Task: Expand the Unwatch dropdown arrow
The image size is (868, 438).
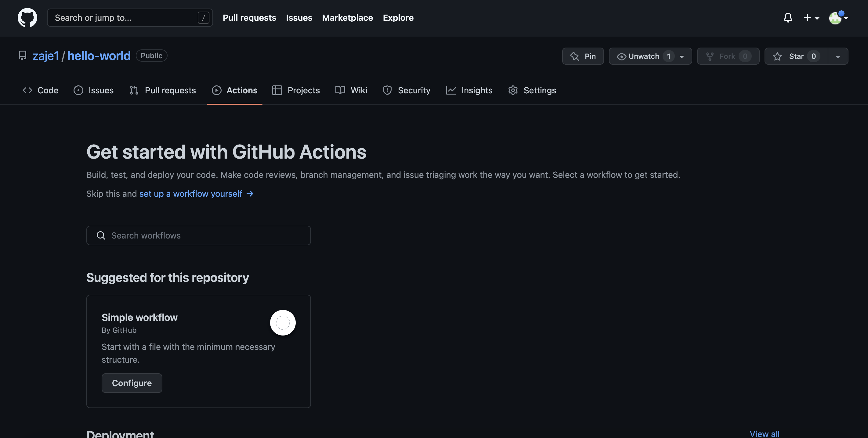Action: (x=682, y=56)
